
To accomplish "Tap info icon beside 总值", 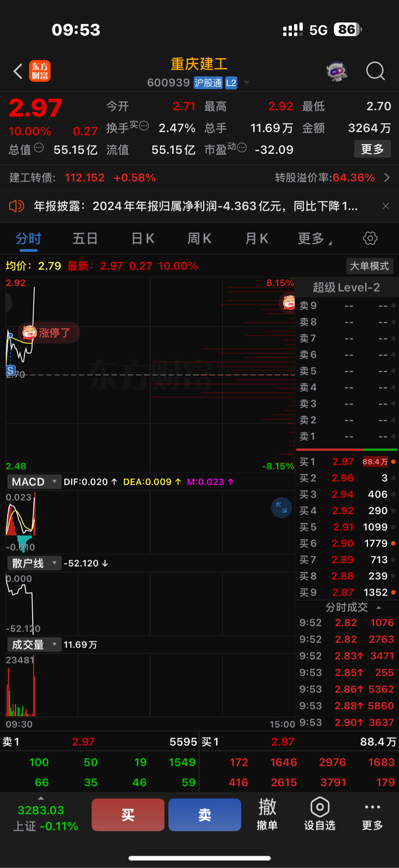I will click(39, 148).
